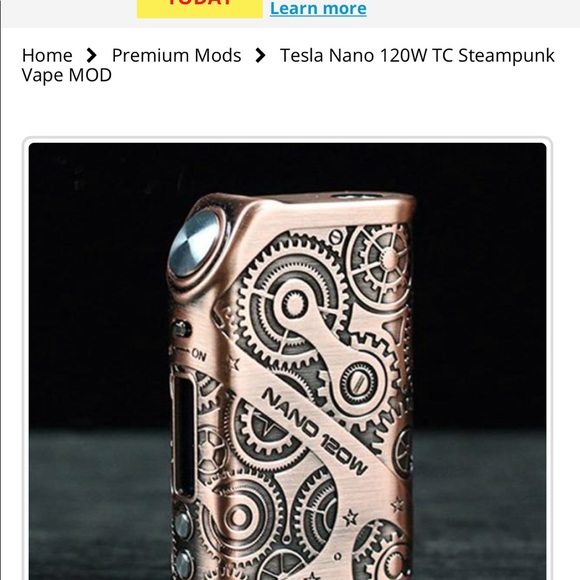Open the Premium Mods breadcrumb category
Viewport: 580px width, 580px height.
pyautogui.click(x=176, y=55)
